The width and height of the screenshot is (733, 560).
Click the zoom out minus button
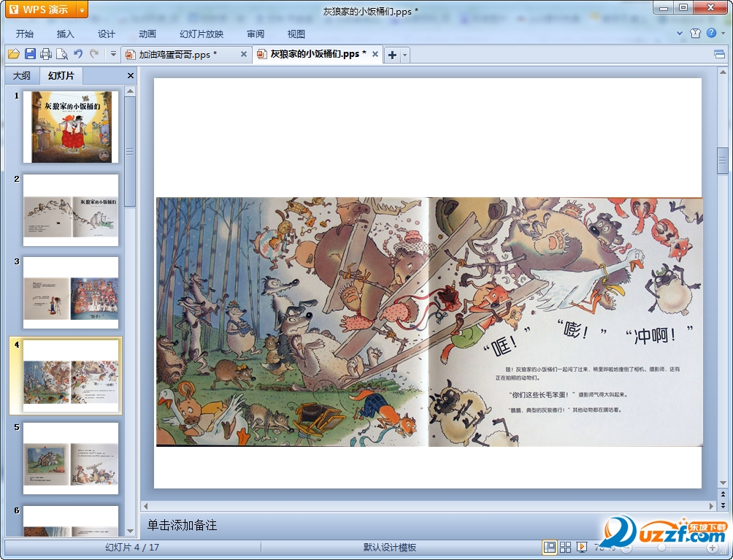click(x=626, y=548)
